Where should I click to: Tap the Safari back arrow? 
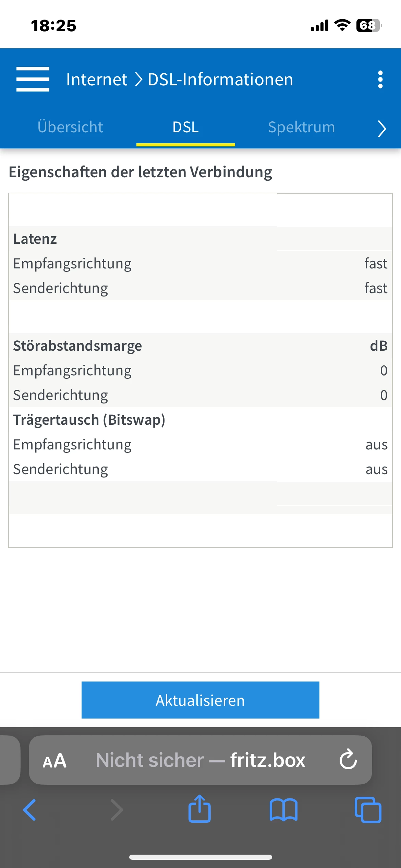coord(29,810)
